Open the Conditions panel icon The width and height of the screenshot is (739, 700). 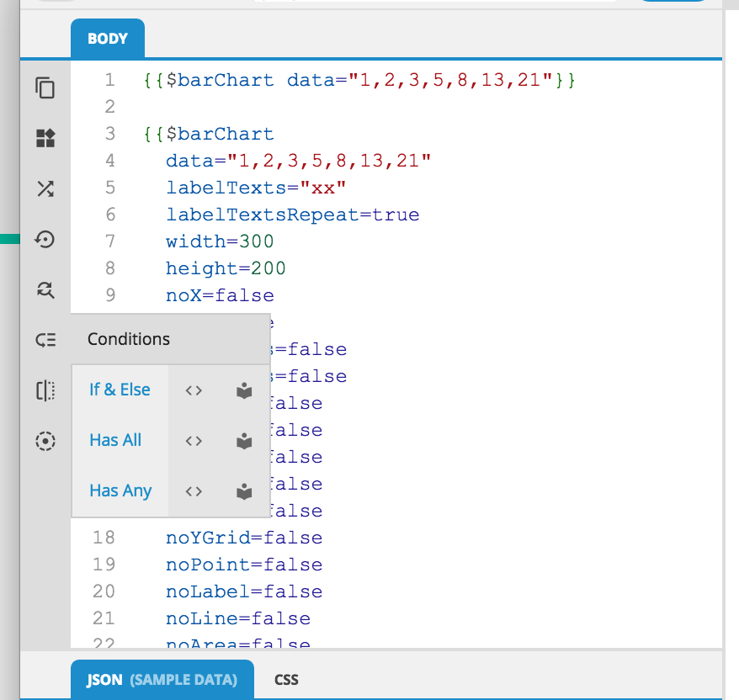45,340
